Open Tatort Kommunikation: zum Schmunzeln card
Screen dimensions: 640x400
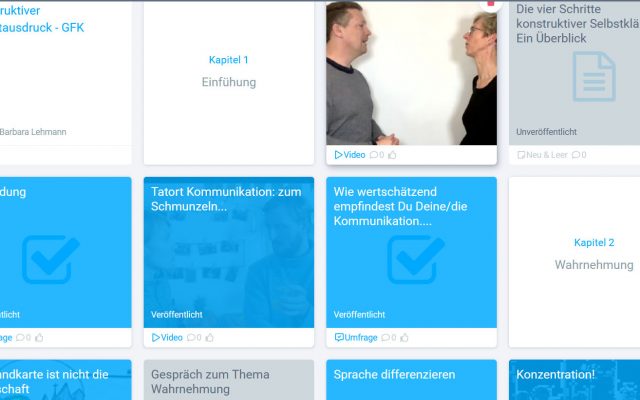point(229,252)
